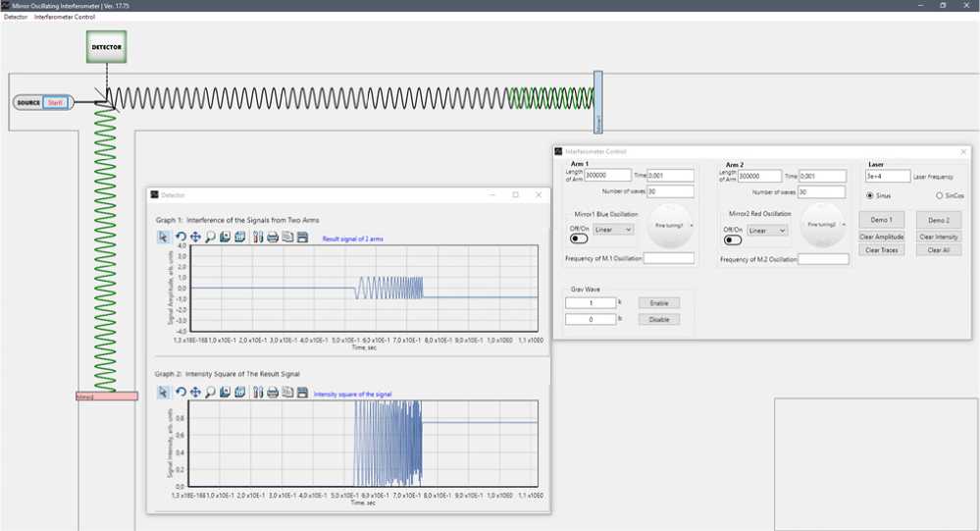Click the save icon in Graph 1 toolbar
The width and height of the screenshot is (980, 531).
pos(302,237)
